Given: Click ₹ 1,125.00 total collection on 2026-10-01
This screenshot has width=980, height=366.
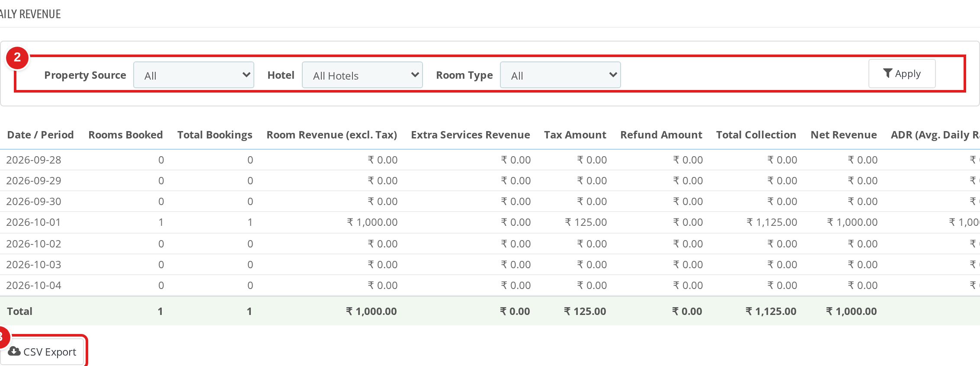Looking at the screenshot, I should click(x=772, y=222).
